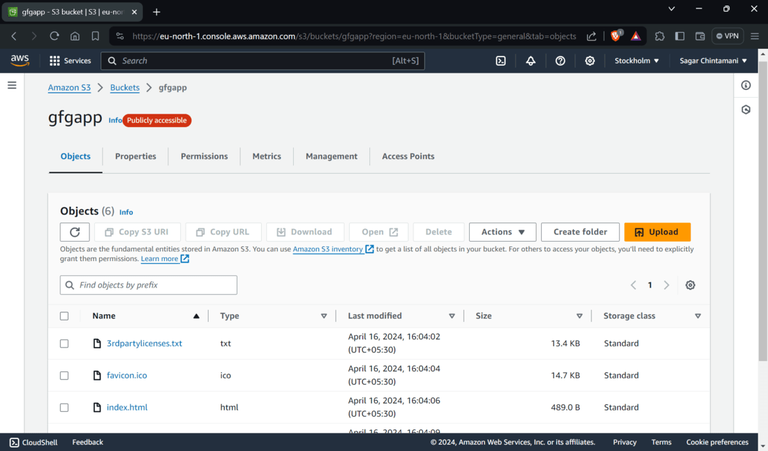This screenshot has height=451, width=768.
Task: Focus the AWS Search box
Action: click(x=263, y=61)
